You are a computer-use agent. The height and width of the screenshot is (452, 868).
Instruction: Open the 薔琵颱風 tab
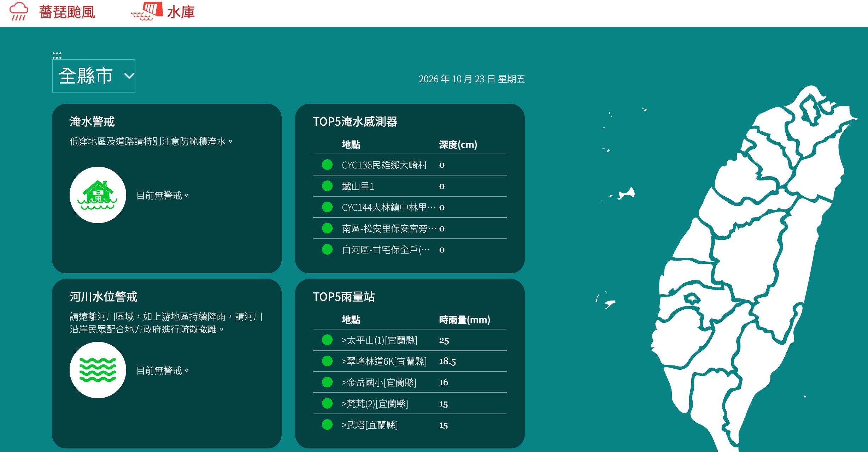point(67,12)
